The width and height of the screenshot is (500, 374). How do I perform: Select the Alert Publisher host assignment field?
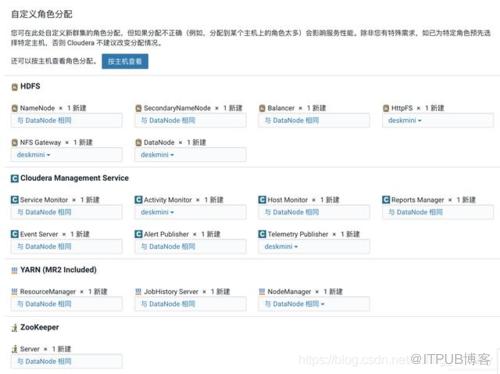pyautogui.click(x=190, y=246)
